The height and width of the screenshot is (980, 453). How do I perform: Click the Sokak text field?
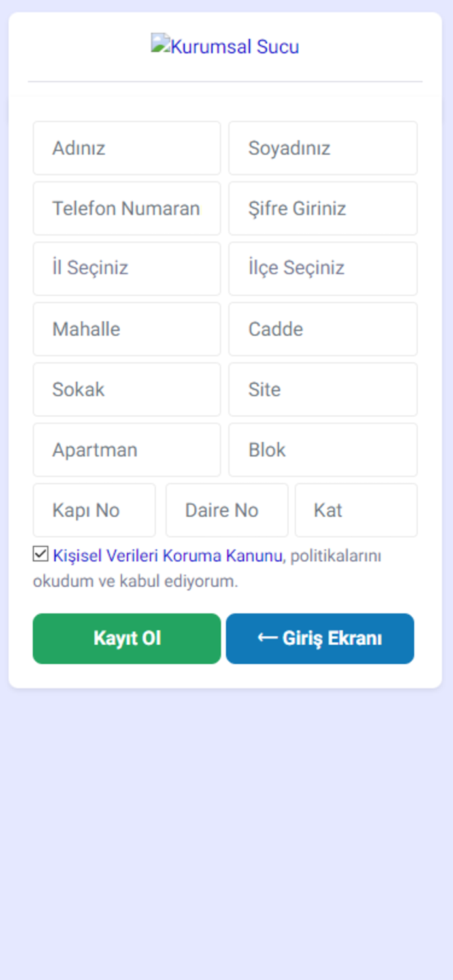click(x=126, y=389)
